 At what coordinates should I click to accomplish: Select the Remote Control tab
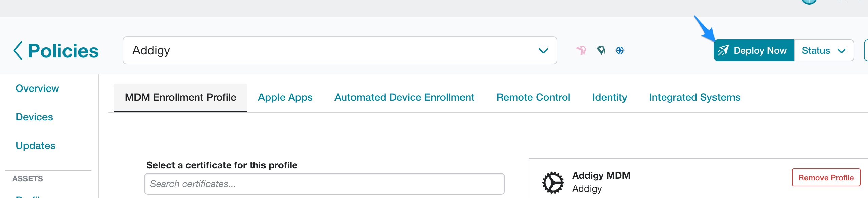[533, 97]
